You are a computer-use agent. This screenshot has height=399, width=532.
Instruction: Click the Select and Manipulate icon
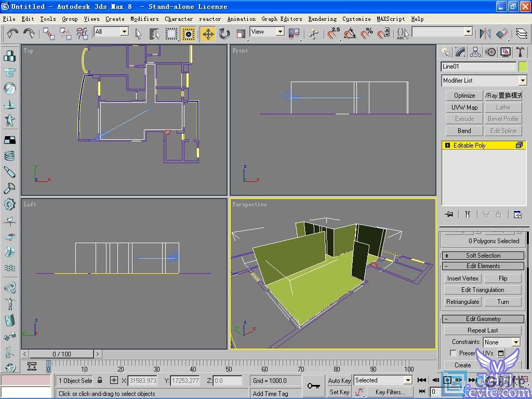coord(313,34)
